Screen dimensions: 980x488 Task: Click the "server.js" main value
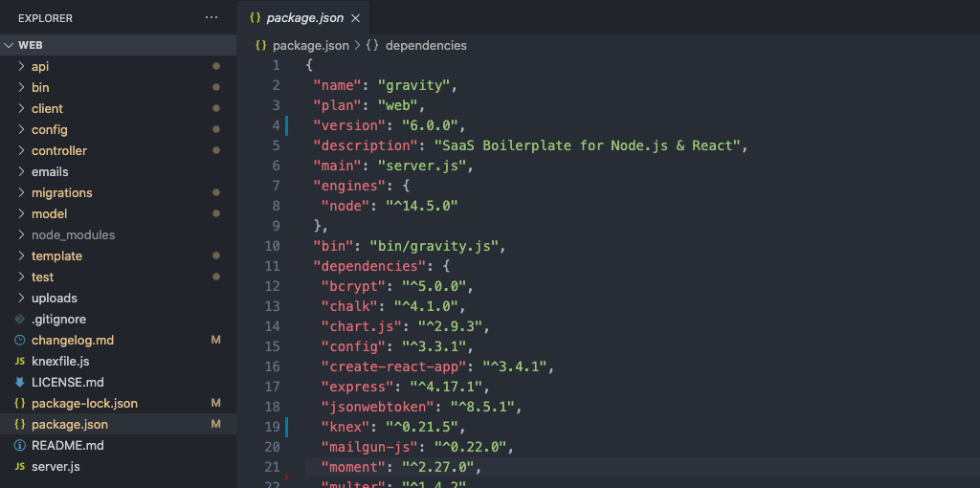click(x=422, y=166)
